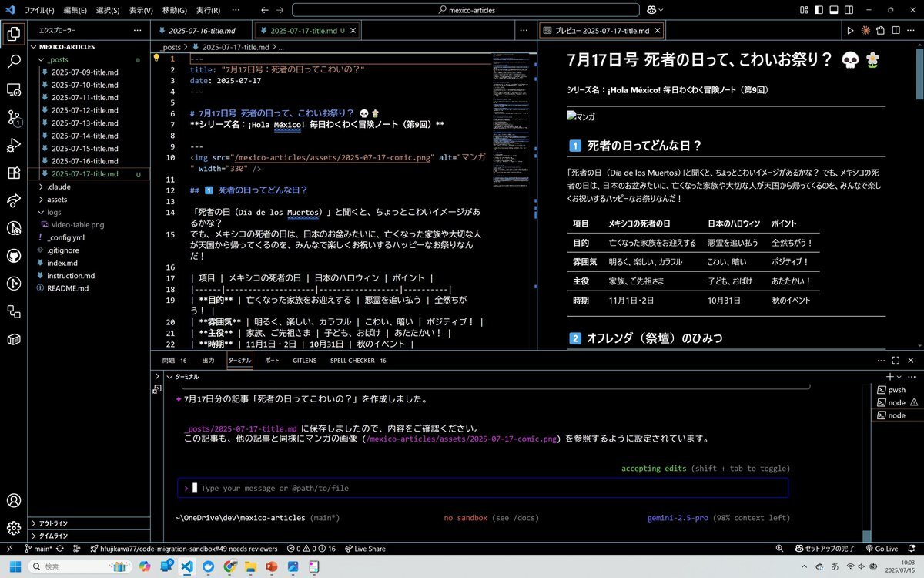Open the Search view in the activity bar
The width and height of the screenshot is (924, 578).
[x=14, y=62]
